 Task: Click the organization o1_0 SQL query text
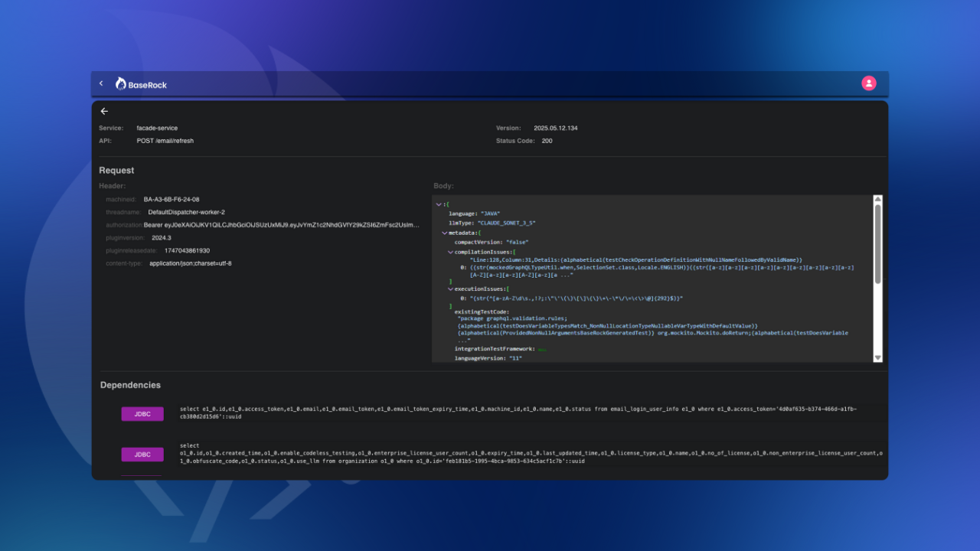(x=531, y=454)
